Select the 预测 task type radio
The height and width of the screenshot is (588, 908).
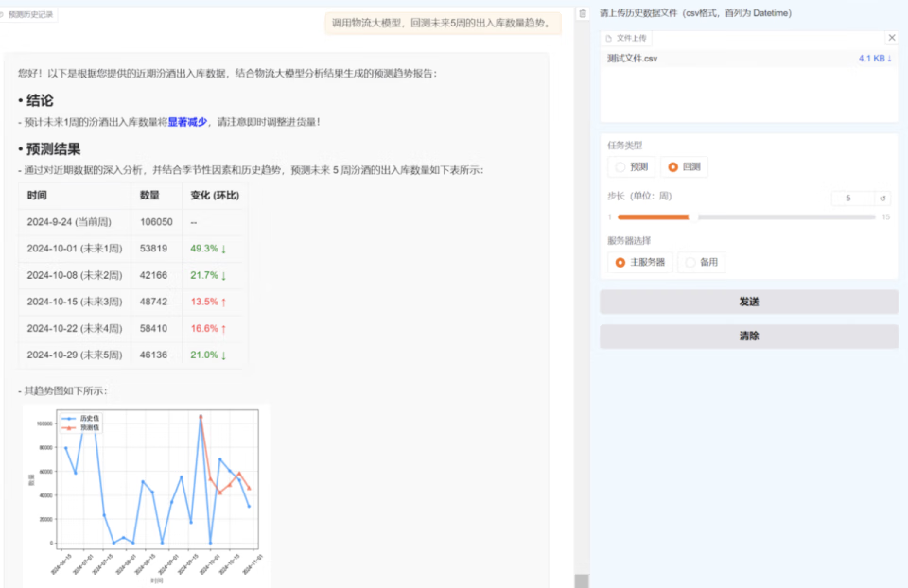[x=632, y=166]
